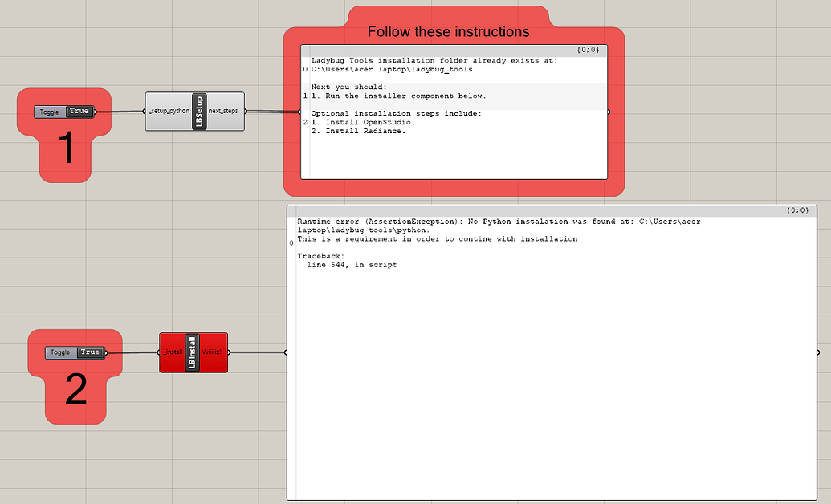Click the 'Run the installer component below' line
This screenshot has width=831, height=504.
398,96
